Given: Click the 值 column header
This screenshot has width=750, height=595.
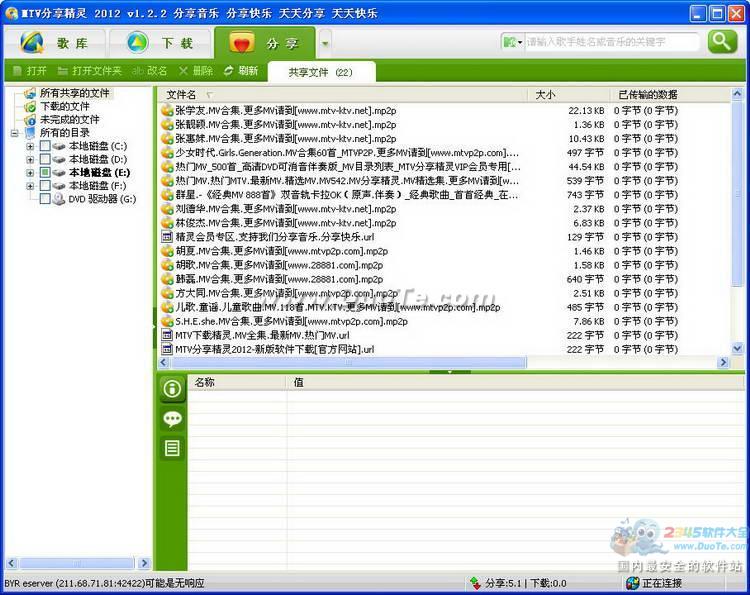Looking at the screenshot, I should tap(516, 382).
